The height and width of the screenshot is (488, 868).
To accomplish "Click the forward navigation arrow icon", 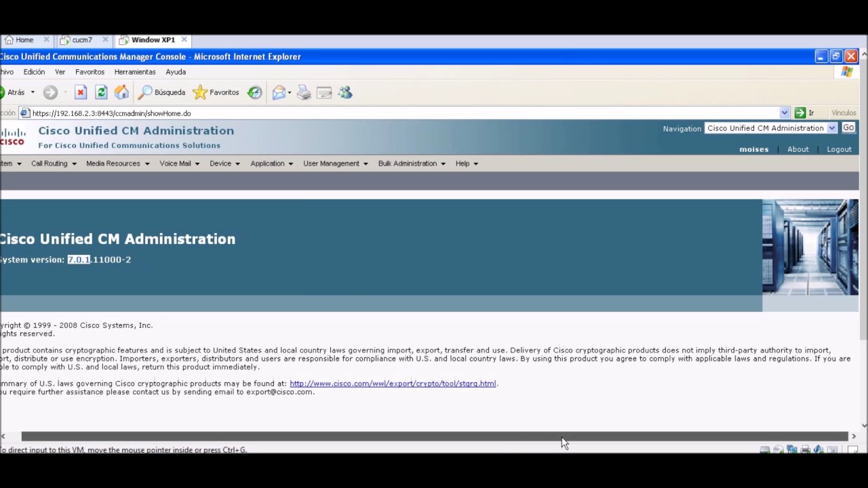I will [x=50, y=92].
